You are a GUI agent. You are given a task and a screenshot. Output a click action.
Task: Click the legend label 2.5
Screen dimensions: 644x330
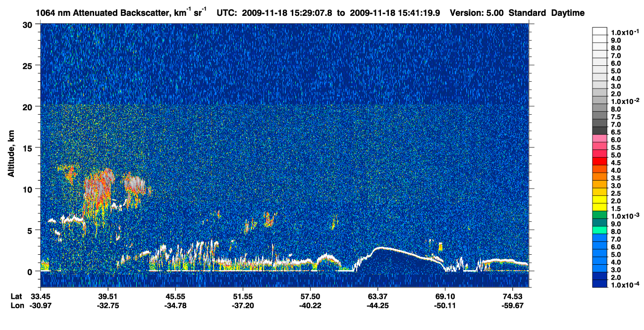coord(616,193)
